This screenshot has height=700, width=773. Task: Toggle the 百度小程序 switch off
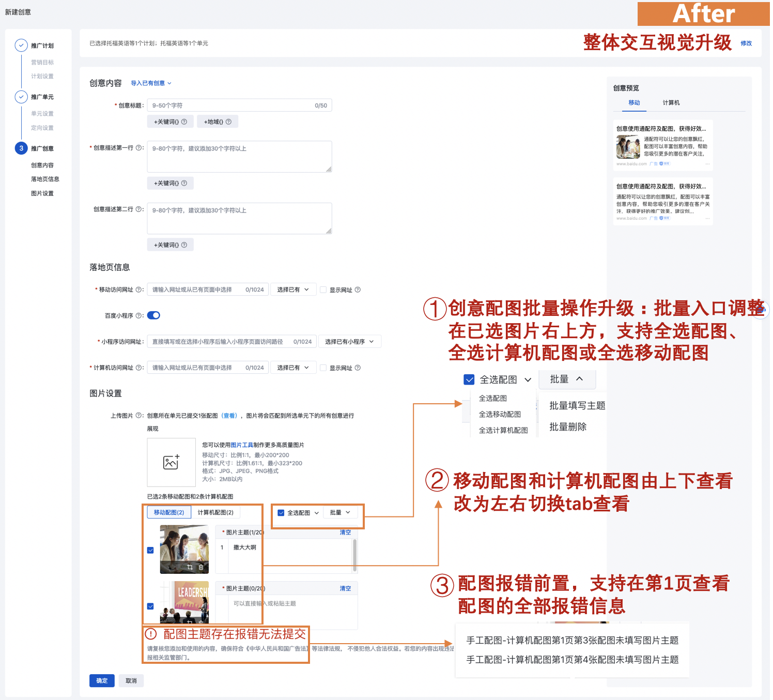pos(153,315)
